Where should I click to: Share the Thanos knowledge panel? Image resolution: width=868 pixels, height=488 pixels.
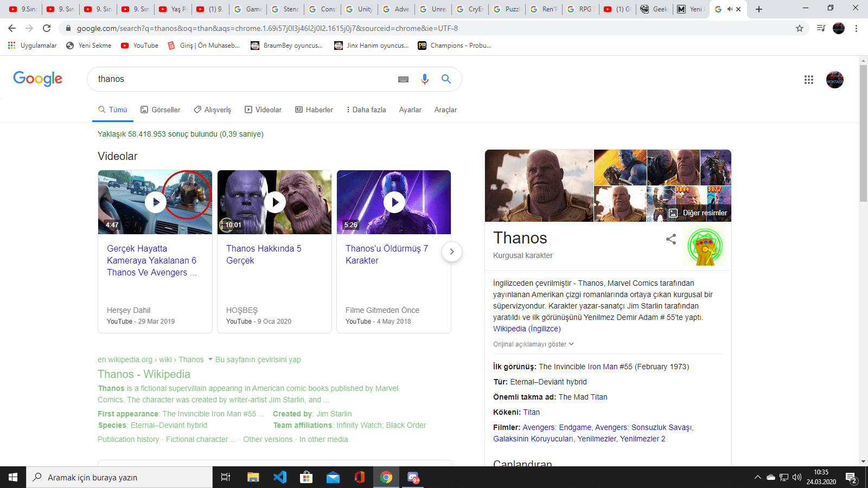[x=671, y=239]
